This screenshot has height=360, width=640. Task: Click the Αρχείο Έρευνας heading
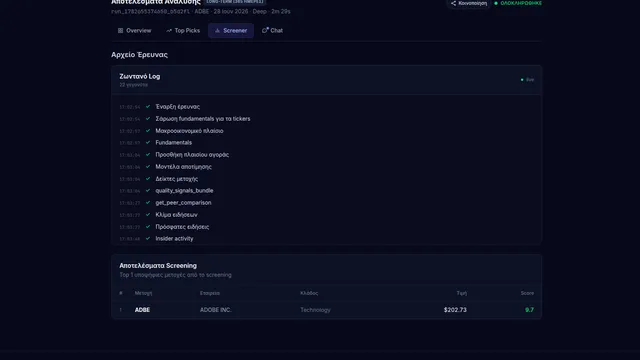click(139, 55)
